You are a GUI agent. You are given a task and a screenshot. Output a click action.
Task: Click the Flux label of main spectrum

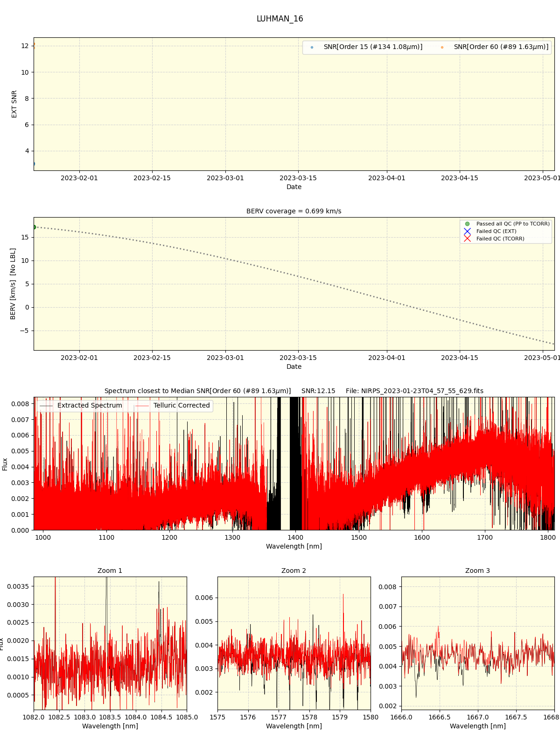pos(5,464)
